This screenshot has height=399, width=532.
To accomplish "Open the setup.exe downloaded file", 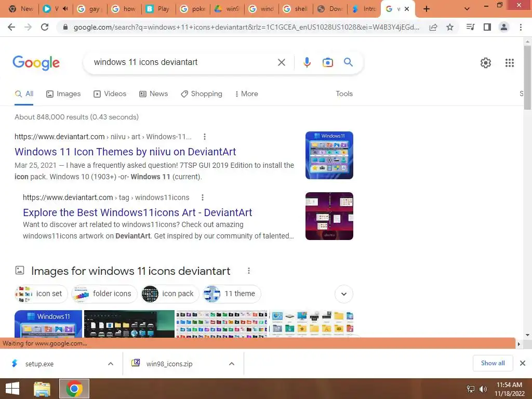I will [39, 364].
